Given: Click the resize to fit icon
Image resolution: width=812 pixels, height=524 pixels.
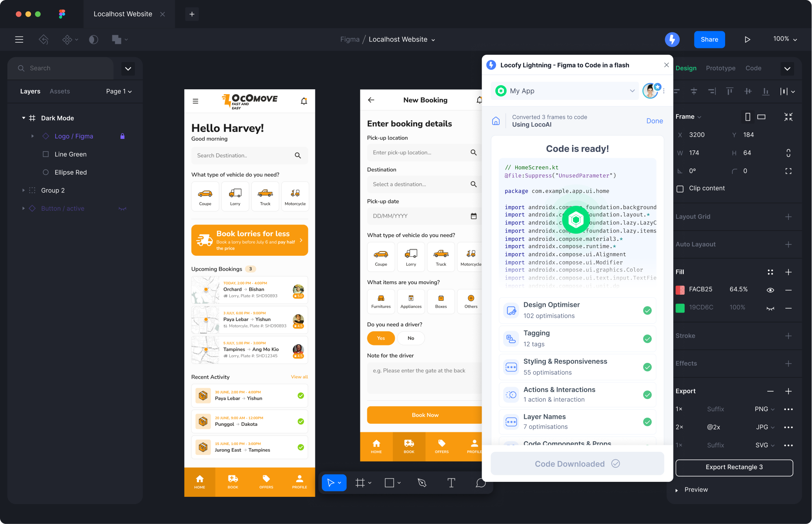Looking at the screenshot, I should pyautogui.click(x=788, y=117).
